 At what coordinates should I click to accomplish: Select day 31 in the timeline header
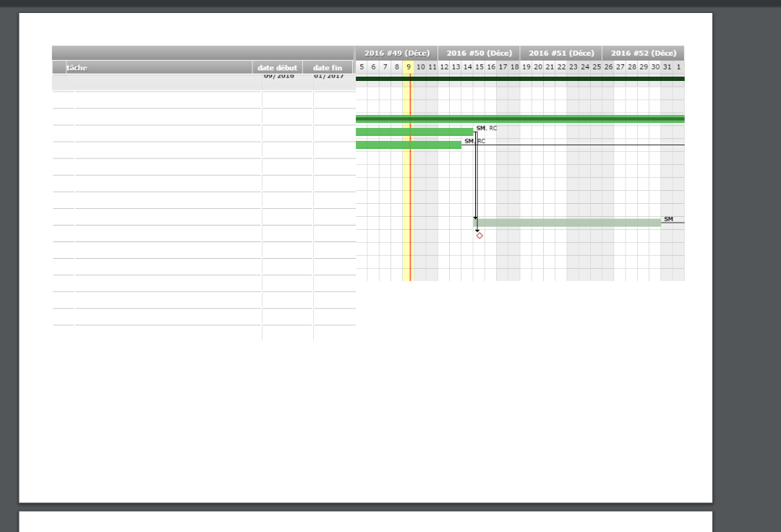point(667,67)
